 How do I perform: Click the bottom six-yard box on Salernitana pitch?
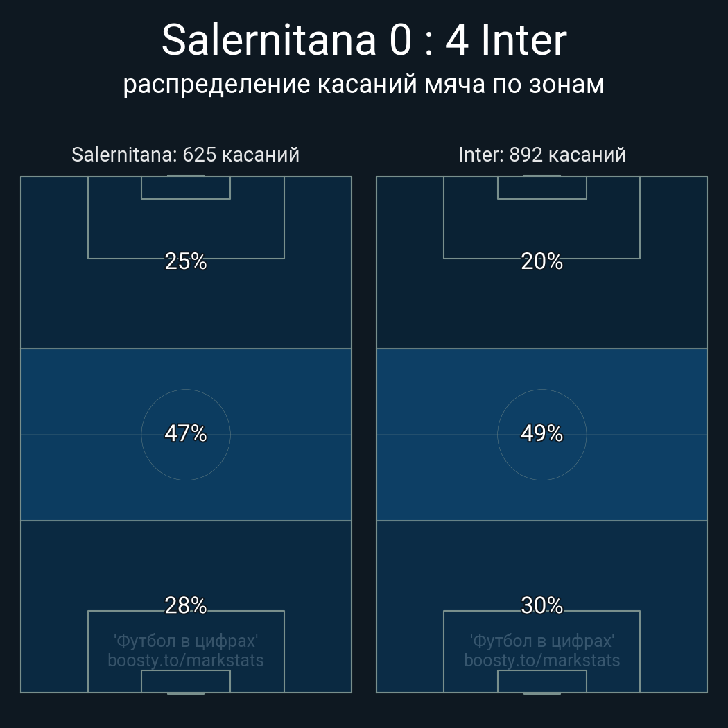click(x=186, y=682)
